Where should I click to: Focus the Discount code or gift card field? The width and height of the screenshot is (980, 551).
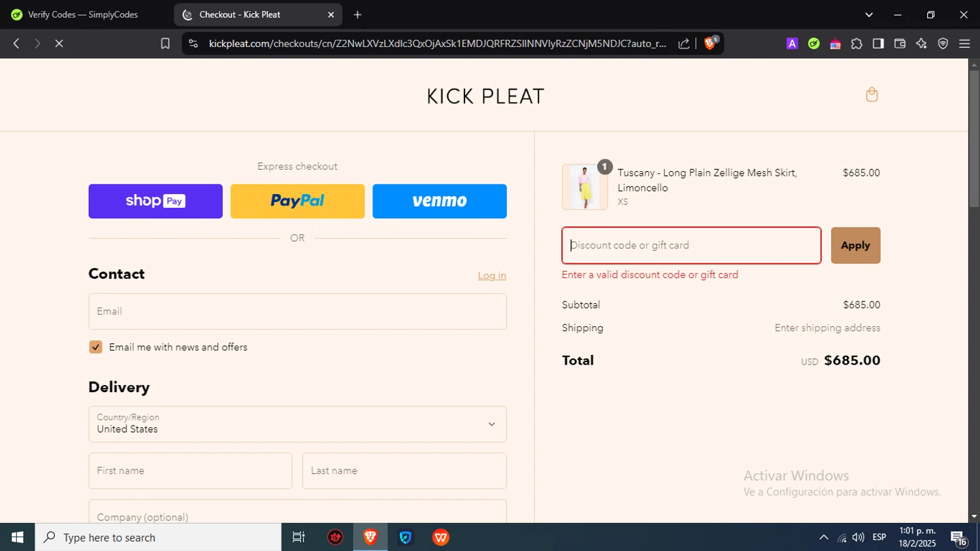pyautogui.click(x=691, y=245)
